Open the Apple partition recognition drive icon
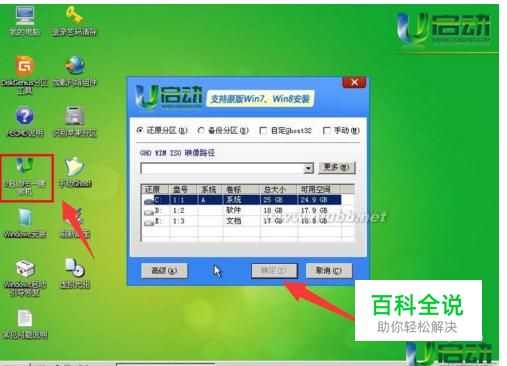The height and width of the screenshot is (366, 507). pyautogui.click(x=75, y=121)
